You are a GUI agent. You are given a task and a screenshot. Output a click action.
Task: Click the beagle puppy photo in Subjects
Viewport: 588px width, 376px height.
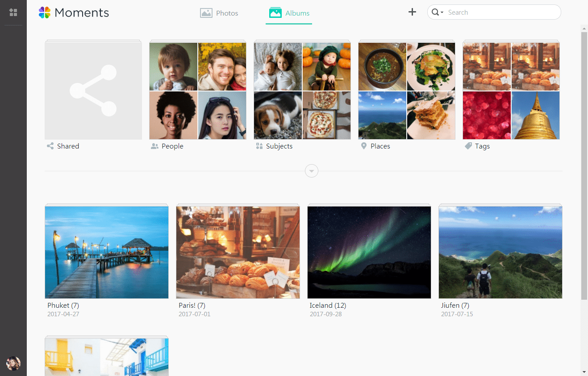click(x=278, y=116)
